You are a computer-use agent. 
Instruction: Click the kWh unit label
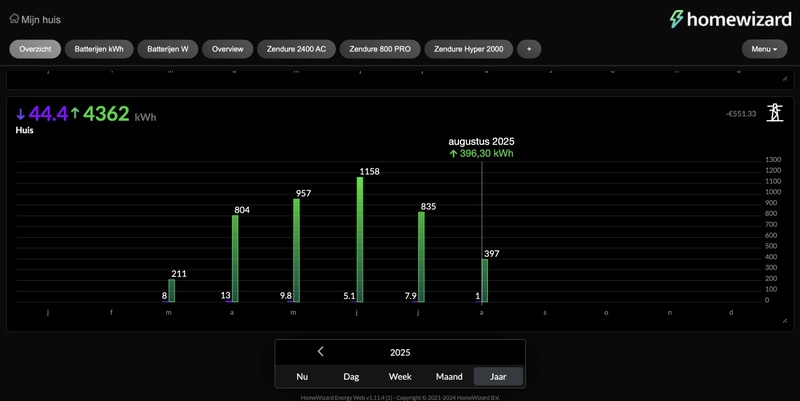pyautogui.click(x=145, y=117)
